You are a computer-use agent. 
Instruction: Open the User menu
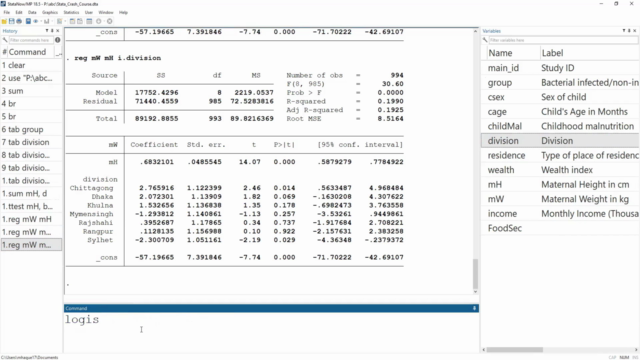[89, 12]
